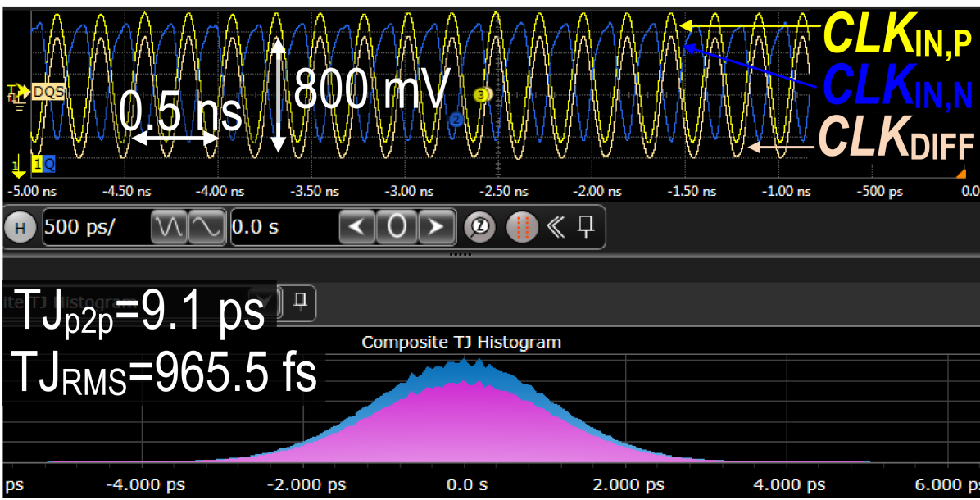This screenshot has width=980, height=500.
Task: Click the zoom out timebase waveform icon
Action: point(168,227)
